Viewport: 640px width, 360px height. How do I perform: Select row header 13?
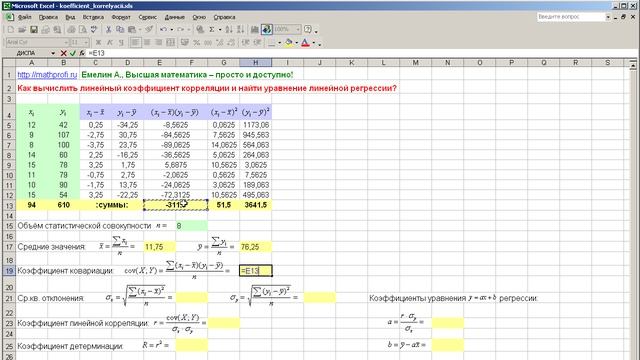coord(9,205)
